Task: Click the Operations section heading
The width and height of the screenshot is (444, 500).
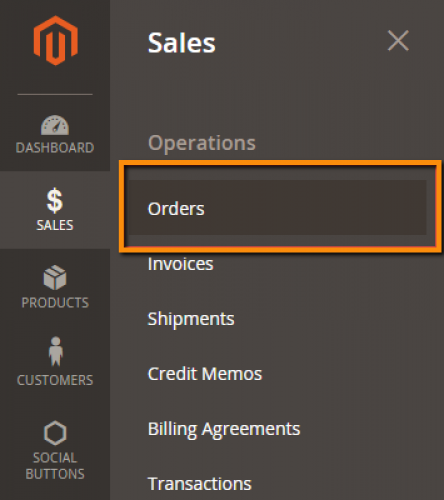Action: 202,144
